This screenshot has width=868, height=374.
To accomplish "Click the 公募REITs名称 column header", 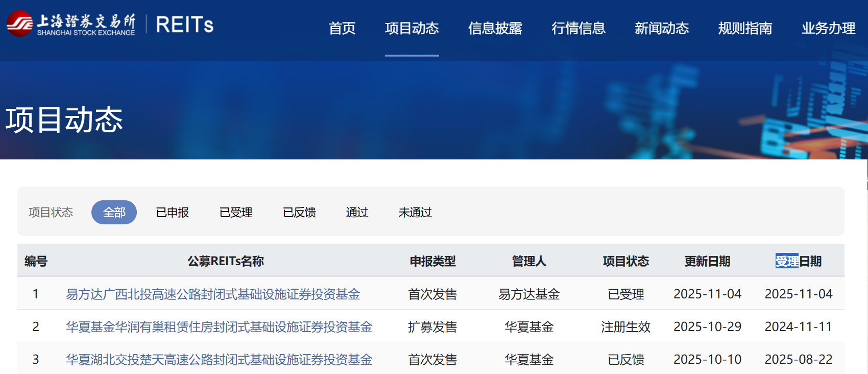I will [x=226, y=261].
